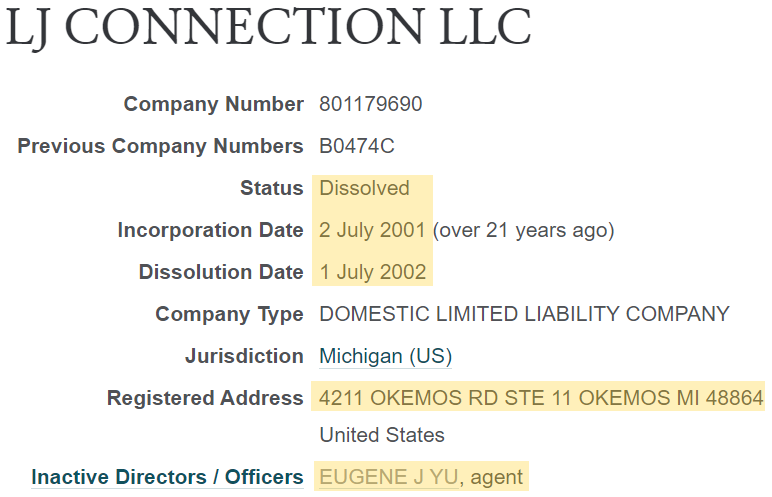772x497 pixels.
Task: Click the Dissolution Date label
Action: point(221,272)
